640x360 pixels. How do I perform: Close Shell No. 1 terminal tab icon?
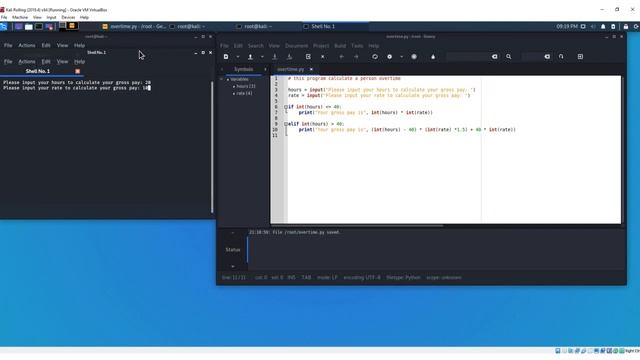tap(78, 71)
